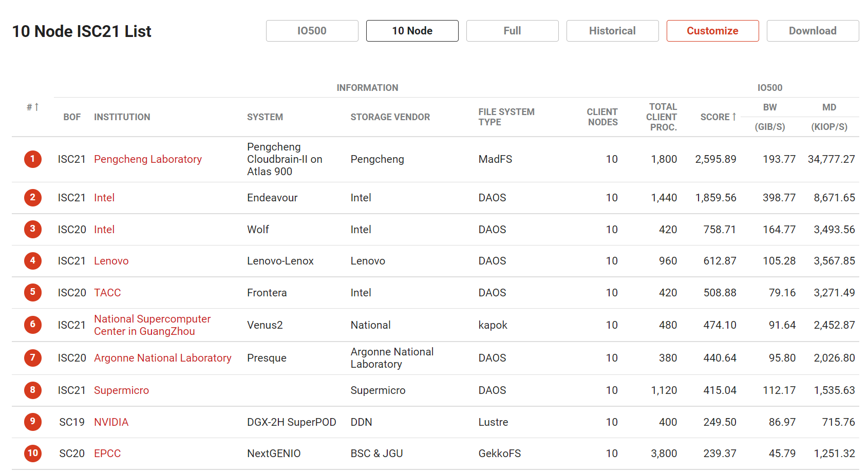Screen dimensions: 868x472
Task: Click the Lenovo-Lenox system cell
Action: pos(280,261)
